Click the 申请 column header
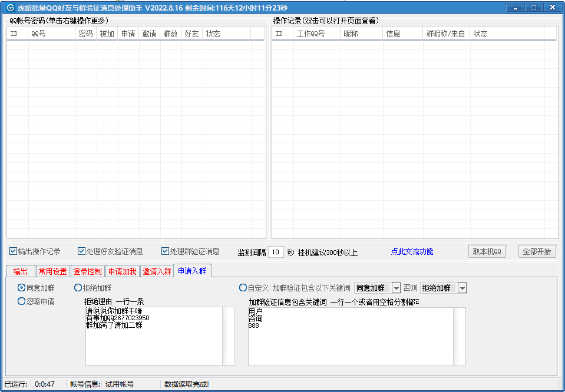Viewport: 565px width, 392px height. pyautogui.click(x=128, y=34)
